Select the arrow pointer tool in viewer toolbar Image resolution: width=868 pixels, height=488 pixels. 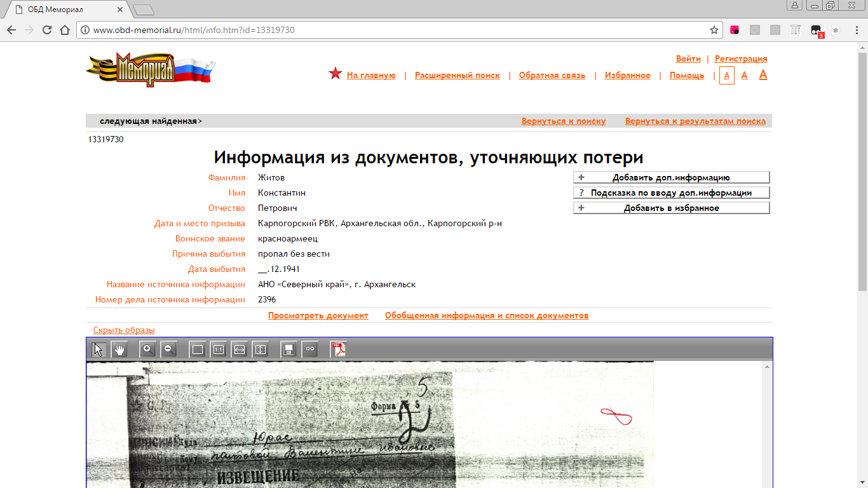pos(98,349)
